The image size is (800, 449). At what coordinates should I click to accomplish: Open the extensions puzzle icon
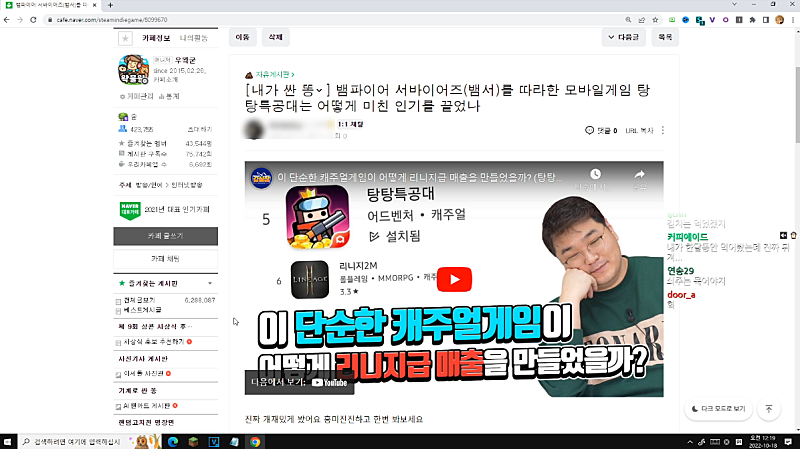click(x=752, y=20)
